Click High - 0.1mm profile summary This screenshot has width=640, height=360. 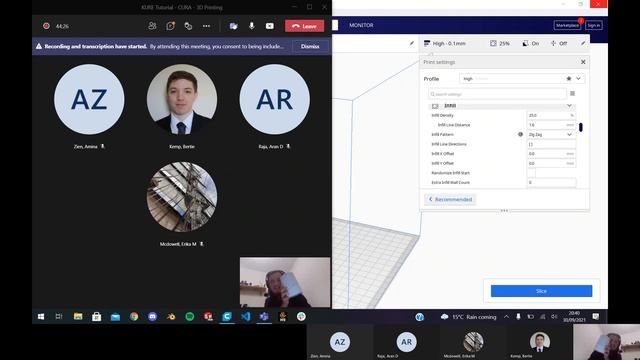click(444, 43)
